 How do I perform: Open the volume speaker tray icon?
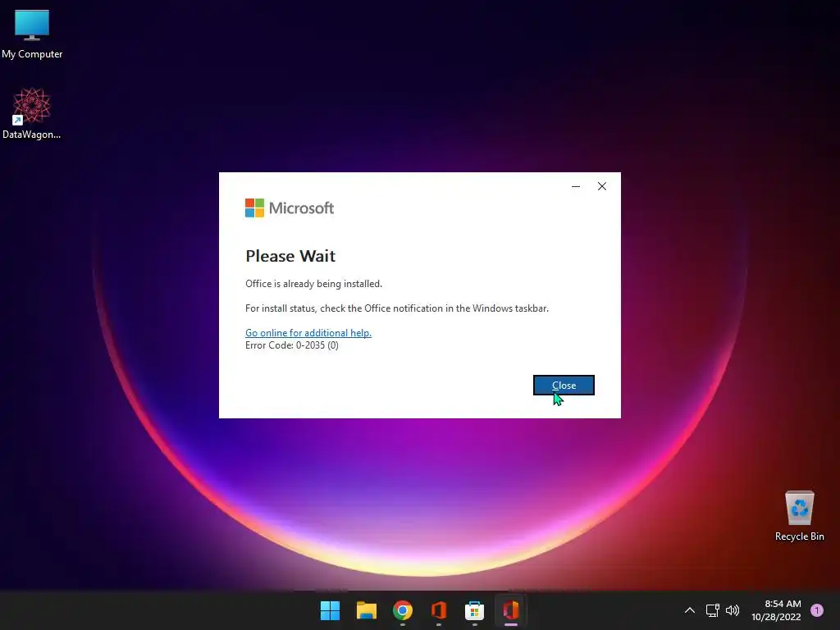coord(733,610)
